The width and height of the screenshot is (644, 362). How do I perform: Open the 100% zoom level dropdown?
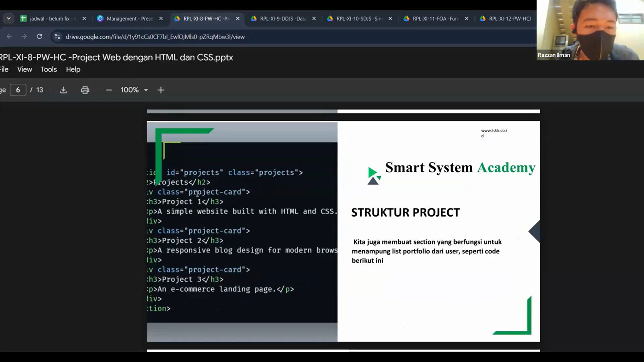(134, 90)
